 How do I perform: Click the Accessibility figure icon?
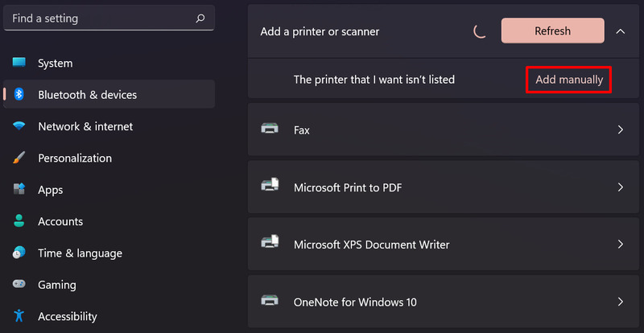[x=19, y=316]
